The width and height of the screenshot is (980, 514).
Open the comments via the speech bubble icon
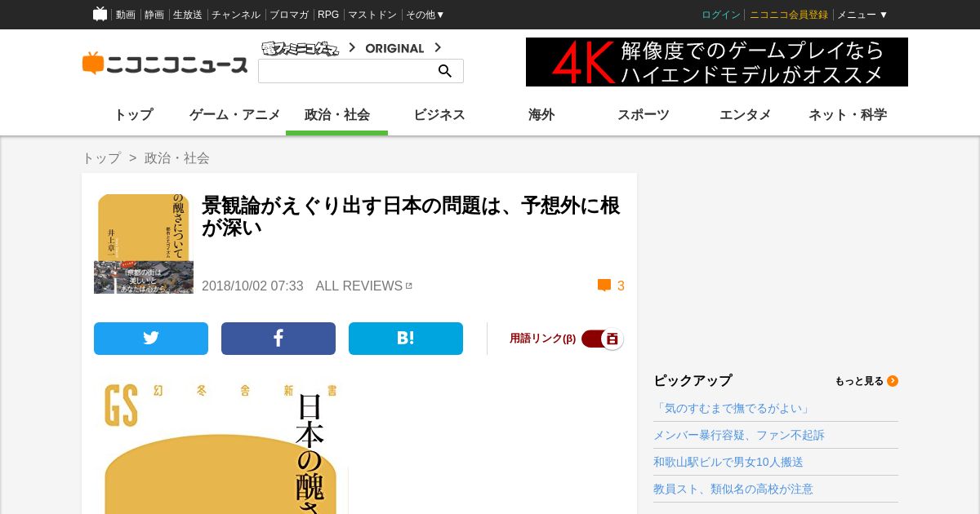[604, 286]
